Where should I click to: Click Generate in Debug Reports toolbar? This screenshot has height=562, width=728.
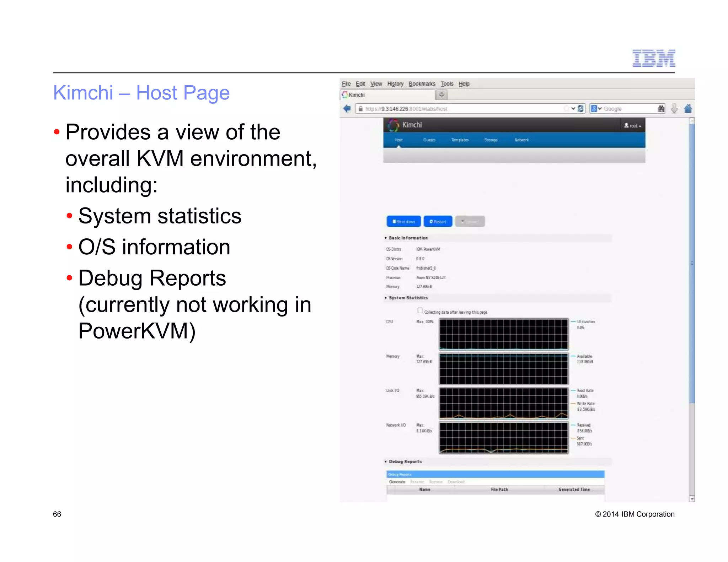pos(397,482)
